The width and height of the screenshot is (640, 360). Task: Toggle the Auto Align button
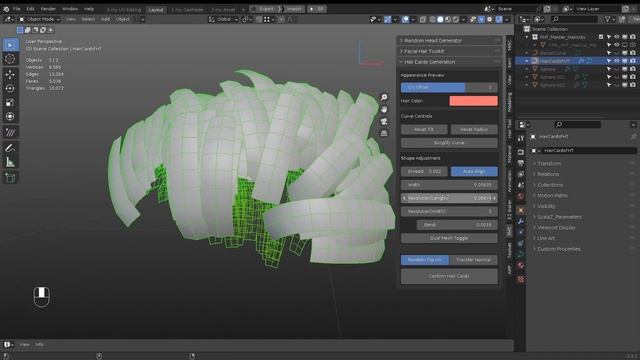click(x=474, y=171)
